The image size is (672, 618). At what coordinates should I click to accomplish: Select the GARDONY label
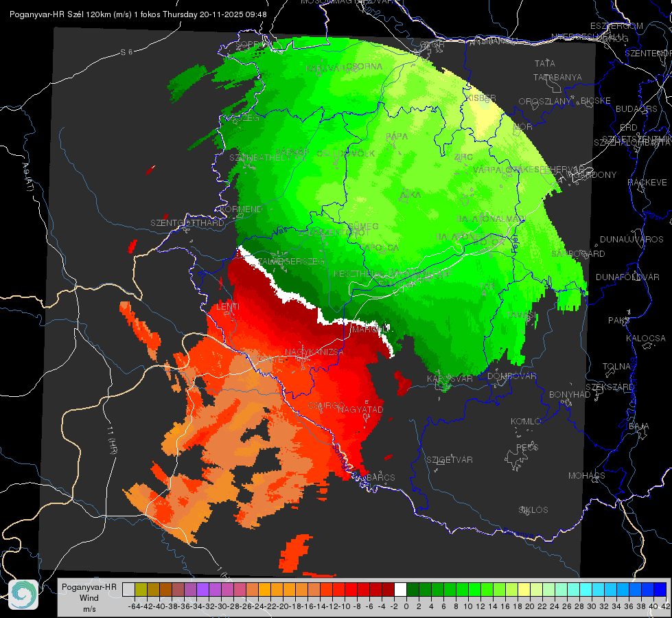click(x=596, y=175)
